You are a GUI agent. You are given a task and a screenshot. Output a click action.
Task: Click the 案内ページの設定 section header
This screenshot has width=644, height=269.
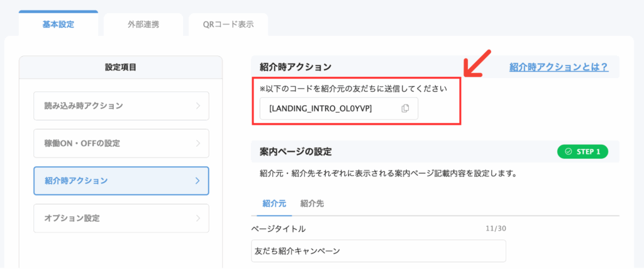coord(296,152)
